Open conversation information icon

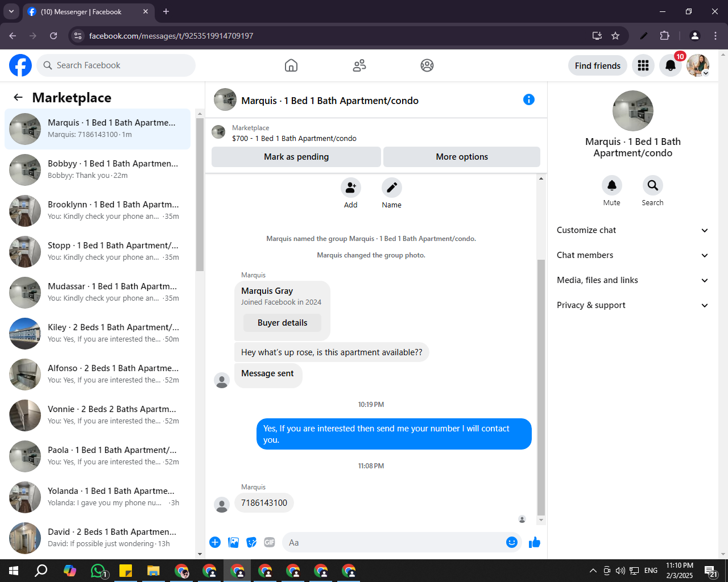[529, 99]
